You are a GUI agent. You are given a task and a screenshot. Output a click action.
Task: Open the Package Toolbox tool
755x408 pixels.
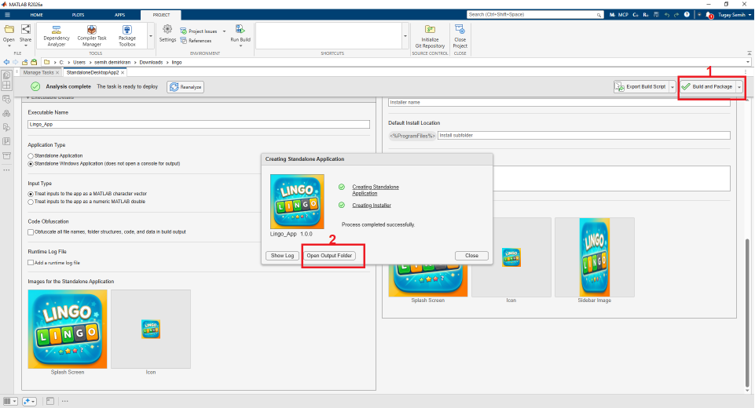click(x=127, y=36)
